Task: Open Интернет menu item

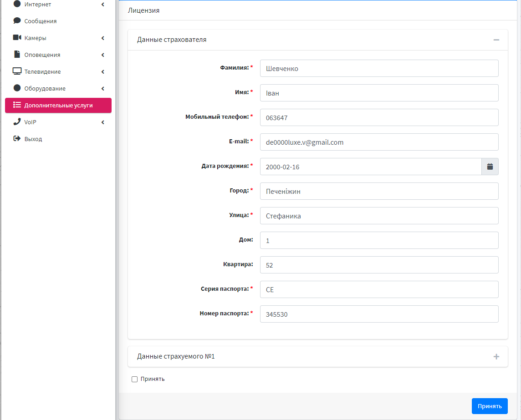Action: coord(58,4)
